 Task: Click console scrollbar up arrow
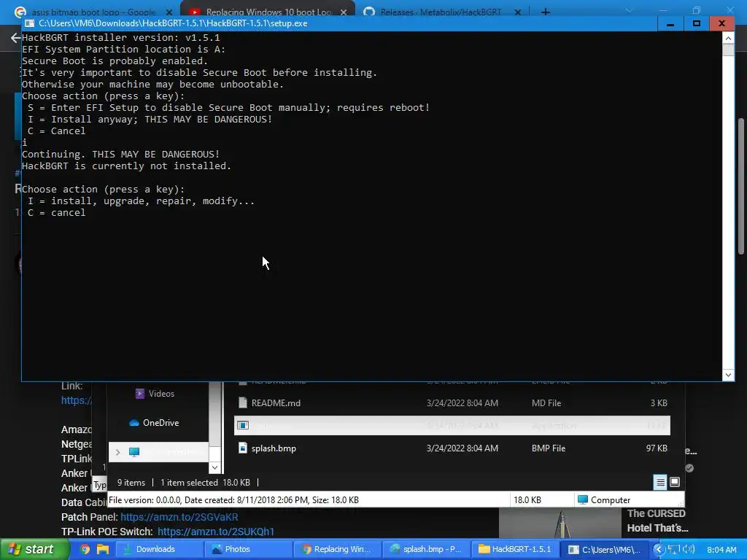(728, 38)
